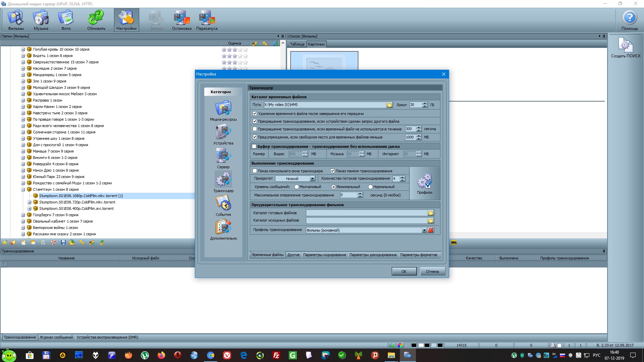Viewport: 644px width, 362px height.
Task: Select the Нормальный message level
Action: click(x=370, y=187)
